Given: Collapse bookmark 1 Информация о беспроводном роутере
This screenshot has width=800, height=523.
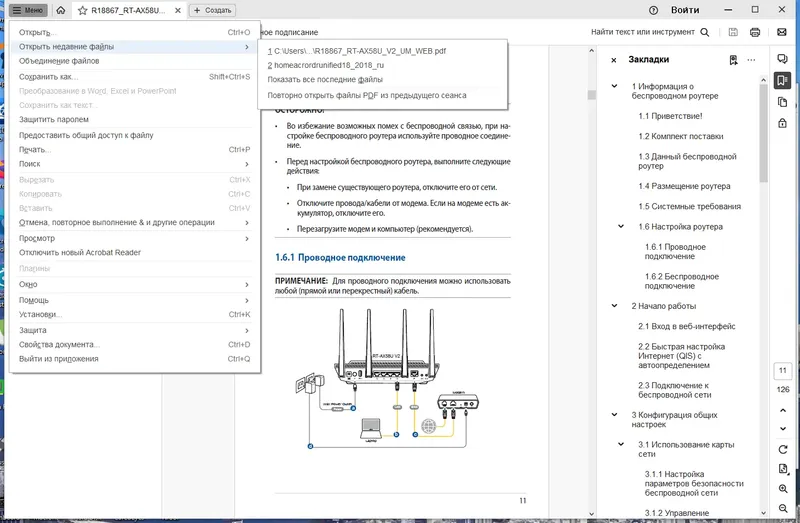Looking at the screenshot, I should [x=614, y=86].
